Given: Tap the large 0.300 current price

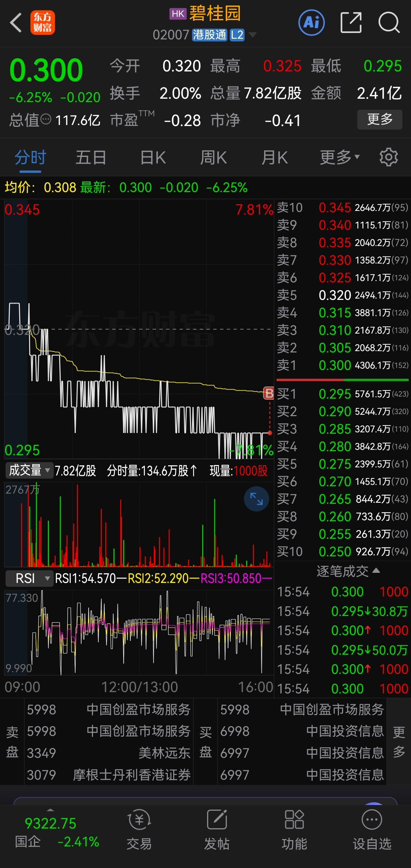Looking at the screenshot, I should (46, 70).
